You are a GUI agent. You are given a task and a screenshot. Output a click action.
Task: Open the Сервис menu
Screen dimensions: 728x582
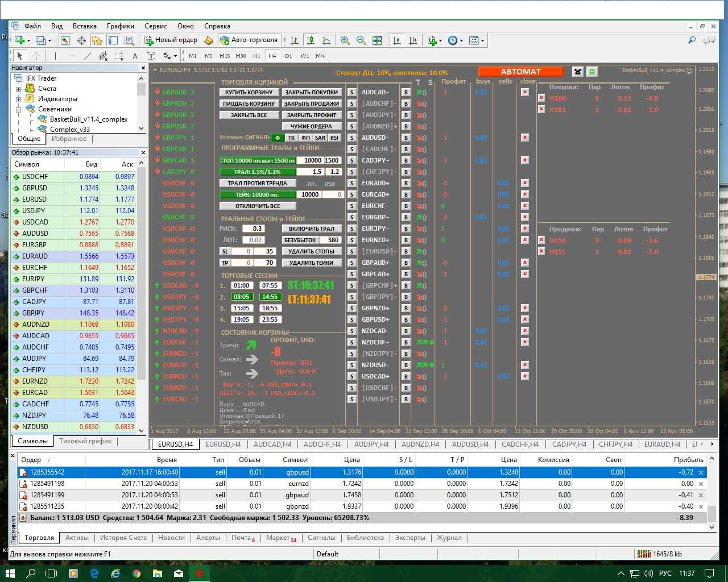[x=155, y=26]
